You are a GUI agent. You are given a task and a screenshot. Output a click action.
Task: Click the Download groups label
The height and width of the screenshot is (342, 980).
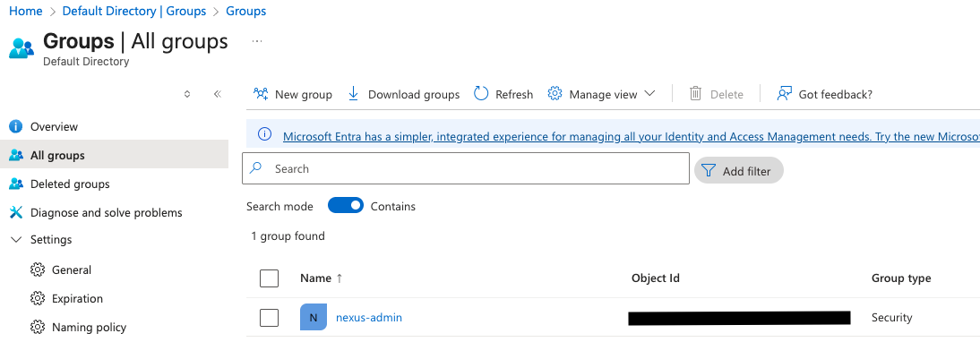pyautogui.click(x=414, y=94)
